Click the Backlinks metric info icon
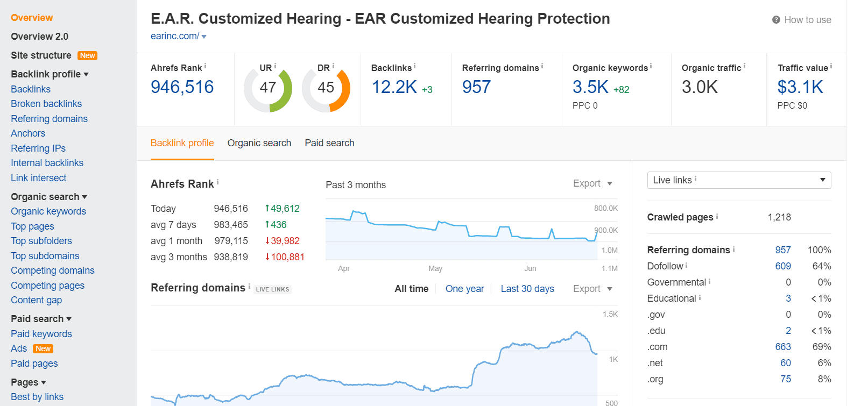Viewport: 868px width, 406px height. (x=414, y=66)
